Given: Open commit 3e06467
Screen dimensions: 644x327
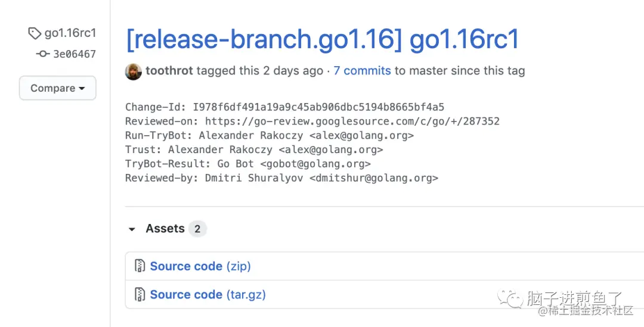Looking at the screenshot, I should point(75,54).
